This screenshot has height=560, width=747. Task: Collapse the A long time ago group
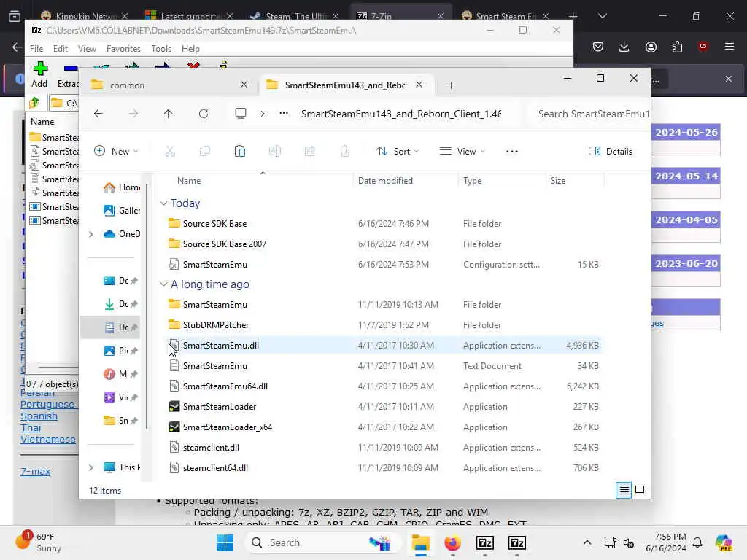click(x=163, y=284)
